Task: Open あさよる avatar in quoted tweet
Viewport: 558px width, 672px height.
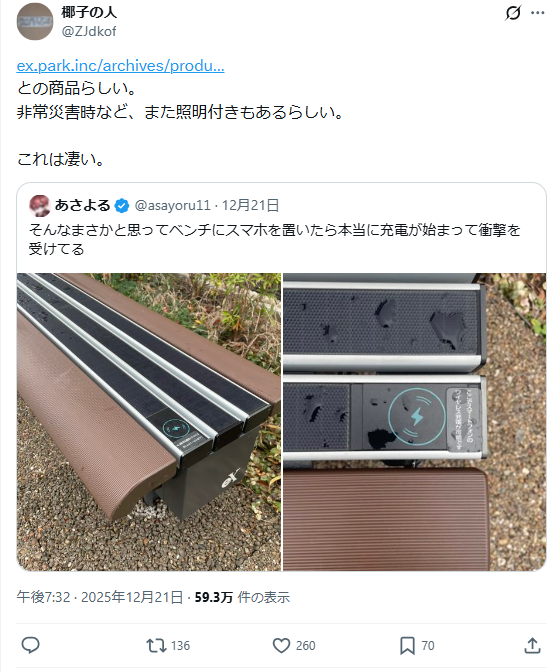Action: 39,205
